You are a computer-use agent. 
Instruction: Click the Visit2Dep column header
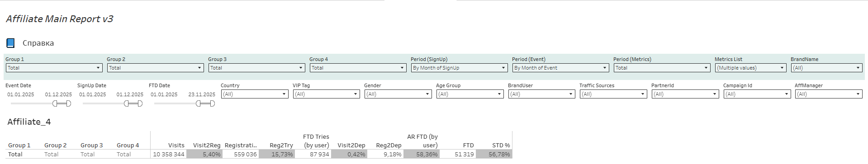point(351,145)
